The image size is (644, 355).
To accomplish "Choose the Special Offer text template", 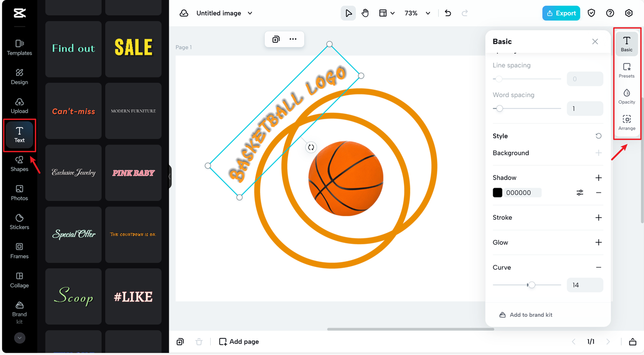I will [x=73, y=235].
